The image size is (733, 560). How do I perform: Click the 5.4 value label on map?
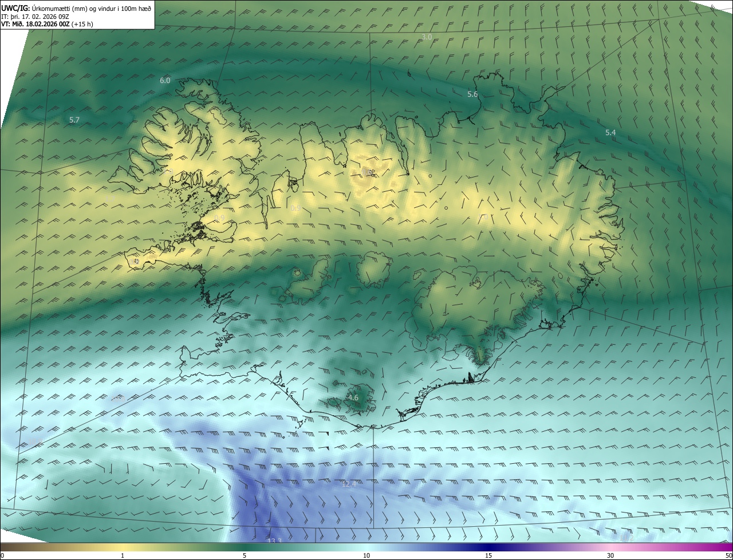[610, 133]
